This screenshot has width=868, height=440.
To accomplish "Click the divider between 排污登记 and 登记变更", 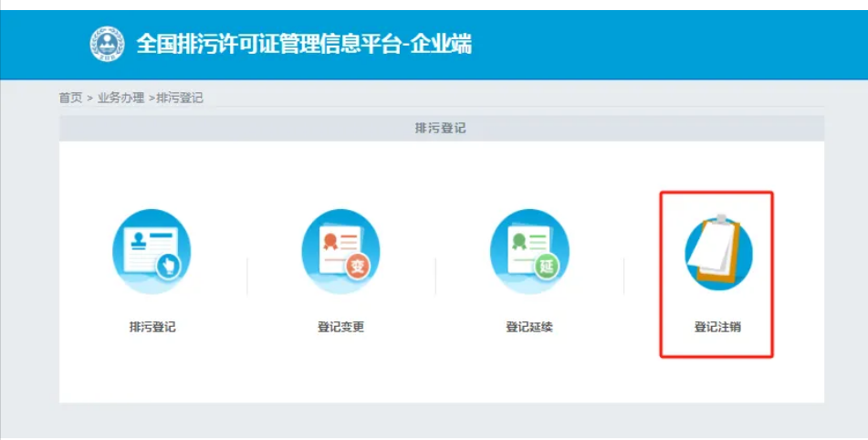I will pos(246,276).
